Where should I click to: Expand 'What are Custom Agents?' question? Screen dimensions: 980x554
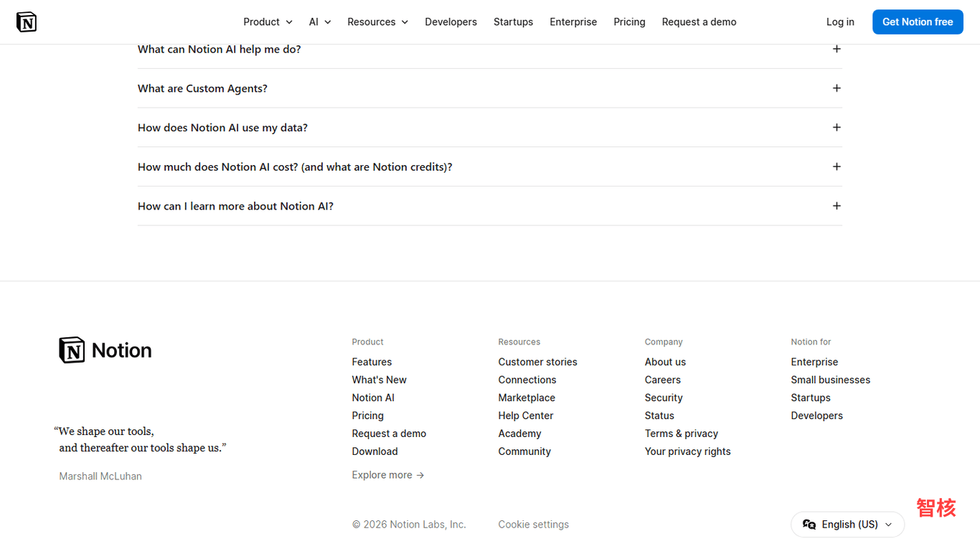(x=490, y=88)
